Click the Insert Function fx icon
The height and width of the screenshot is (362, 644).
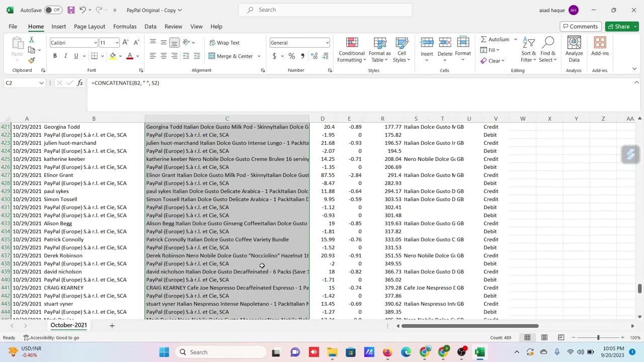(x=80, y=83)
